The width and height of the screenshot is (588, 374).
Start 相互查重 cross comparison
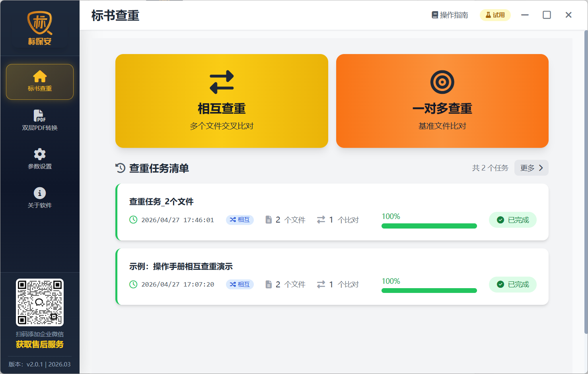pyautogui.click(x=222, y=101)
